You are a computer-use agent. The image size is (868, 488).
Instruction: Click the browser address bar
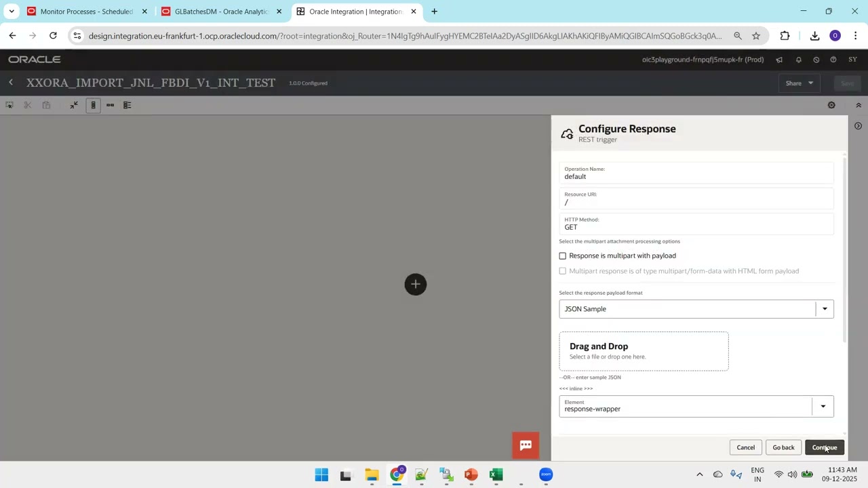[405, 36]
